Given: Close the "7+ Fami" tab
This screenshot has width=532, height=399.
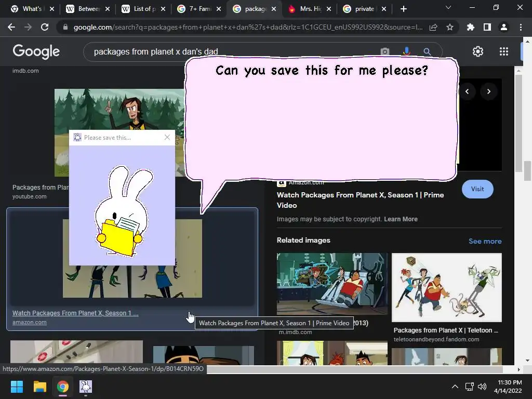Looking at the screenshot, I should [x=219, y=9].
